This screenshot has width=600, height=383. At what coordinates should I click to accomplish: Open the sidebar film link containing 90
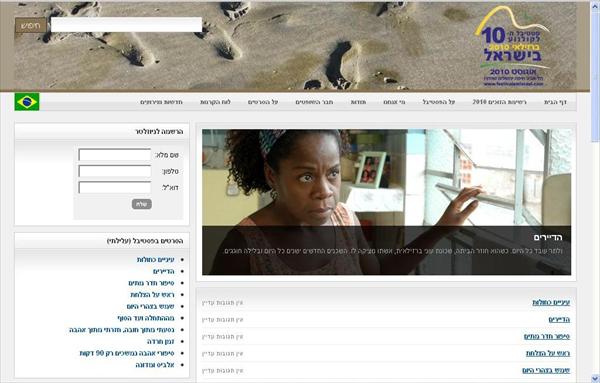click(127, 353)
